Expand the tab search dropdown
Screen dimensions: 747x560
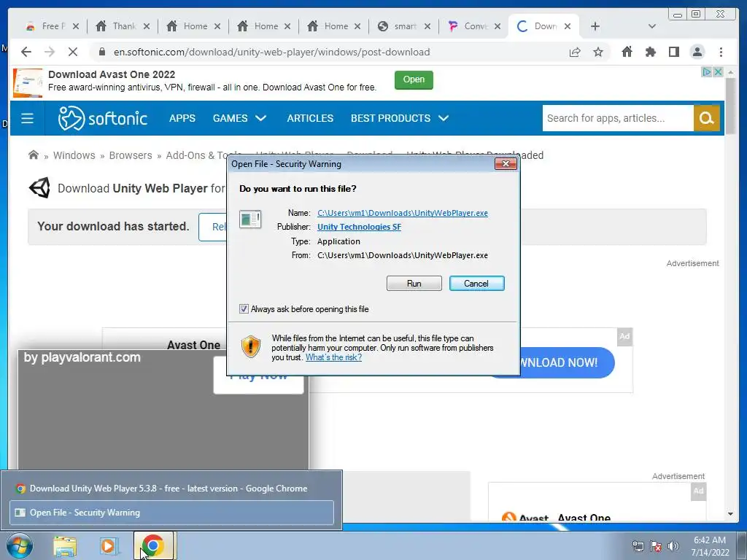pyautogui.click(x=652, y=26)
